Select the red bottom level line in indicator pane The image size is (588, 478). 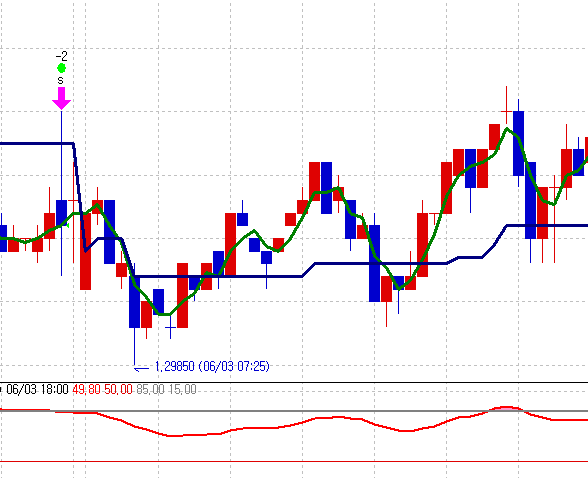[x=294, y=462]
